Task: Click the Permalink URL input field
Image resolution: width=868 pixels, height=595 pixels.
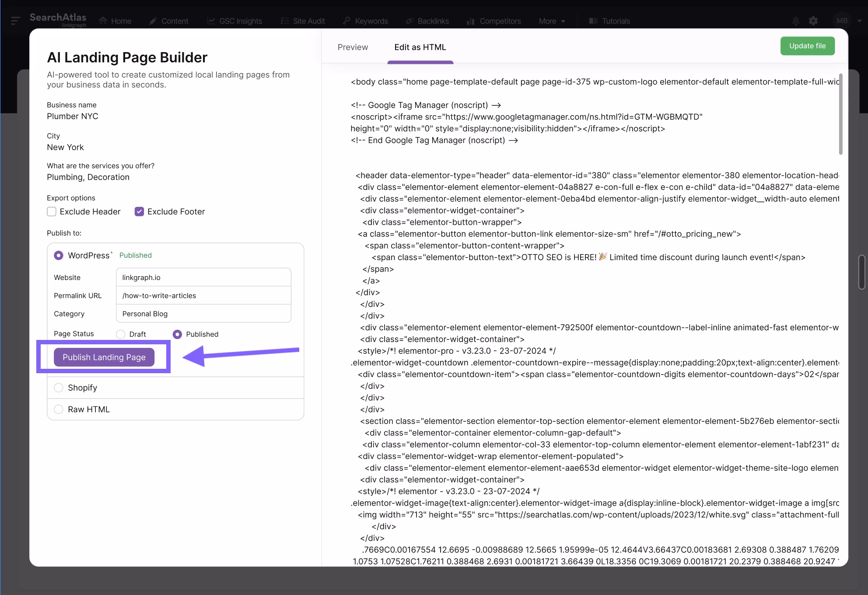Action: [203, 295]
